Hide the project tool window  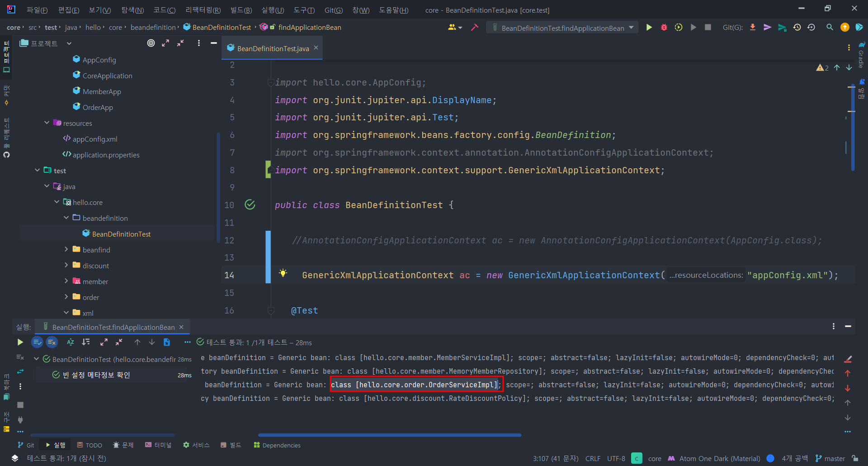(x=214, y=43)
